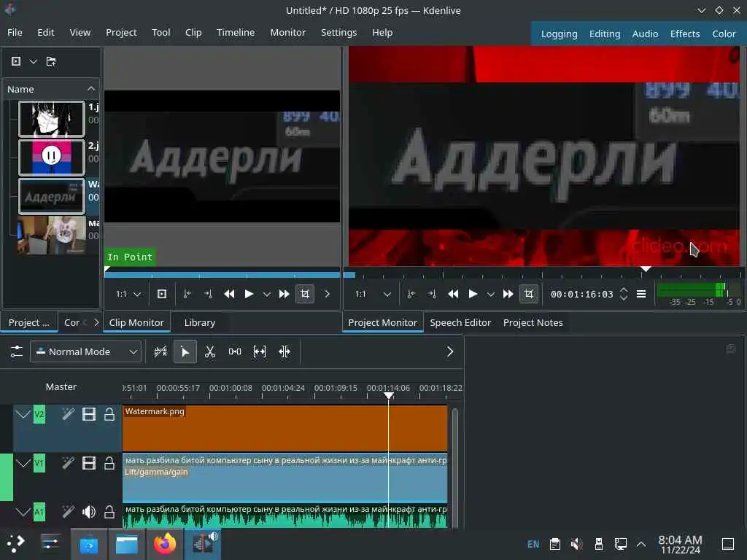Open effects wand for track V2
The height and width of the screenshot is (560, 747).
[68, 414]
